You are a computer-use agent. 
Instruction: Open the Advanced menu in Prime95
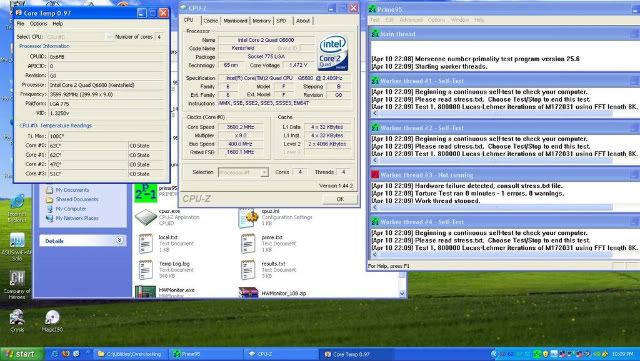point(411,20)
